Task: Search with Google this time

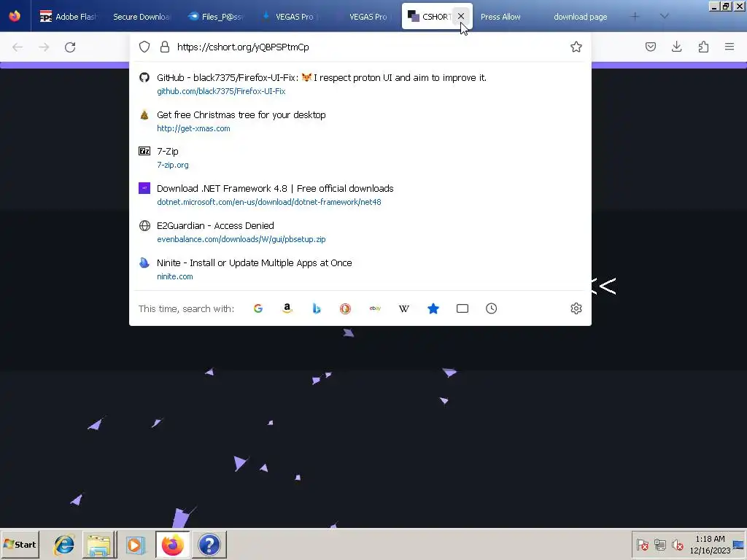Action: [x=258, y=308]
